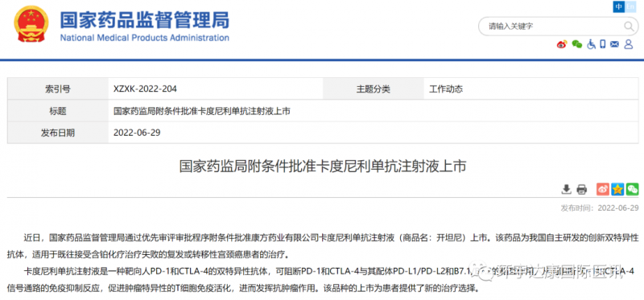
Task: Print the article with the printer icon
Action: (x=581, y=189)
